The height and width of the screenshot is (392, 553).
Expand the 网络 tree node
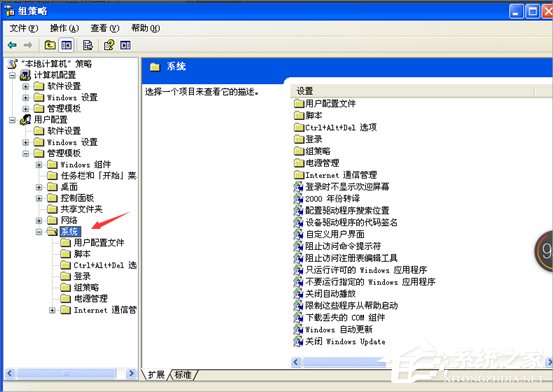click(39, 221)
